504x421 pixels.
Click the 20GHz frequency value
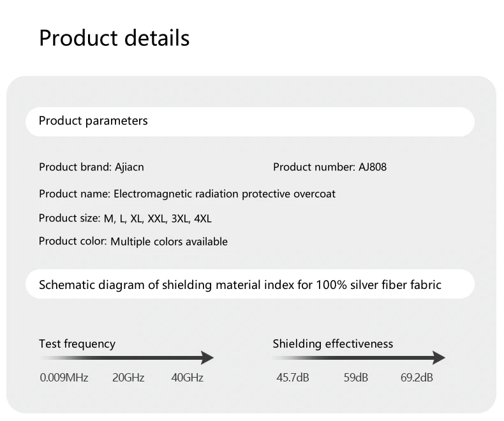[128, 378]
